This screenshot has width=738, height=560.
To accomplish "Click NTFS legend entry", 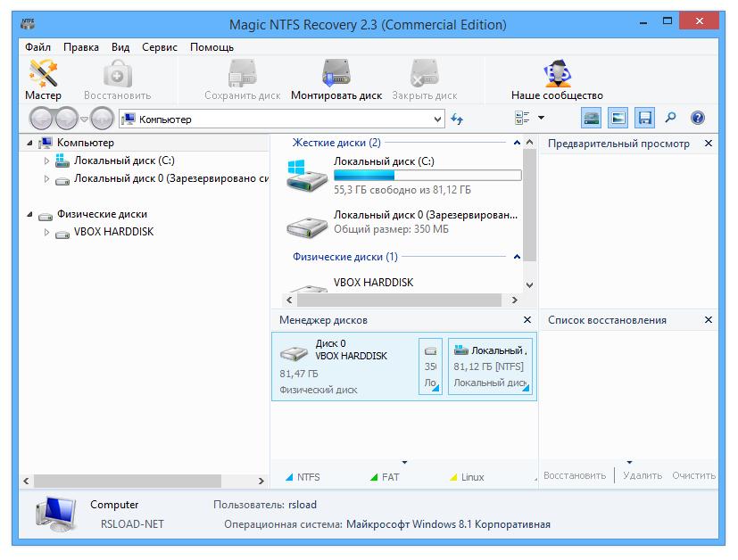I will 303,477.
